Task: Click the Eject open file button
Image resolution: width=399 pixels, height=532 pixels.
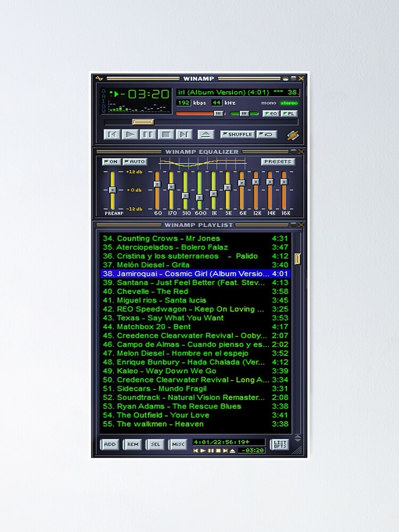Action: point(206,135)
